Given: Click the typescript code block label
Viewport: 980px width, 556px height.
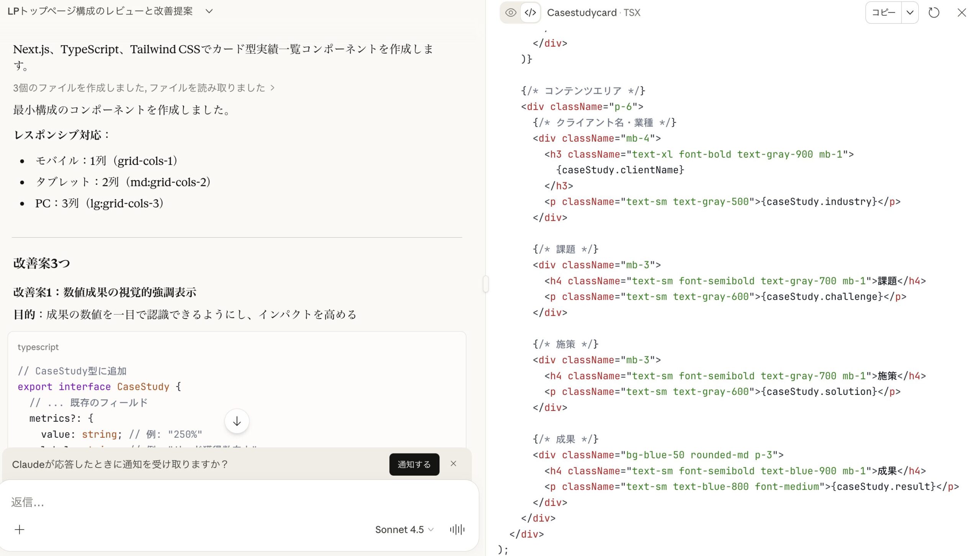Looking at the screenshot, I should tap(38, 347).
